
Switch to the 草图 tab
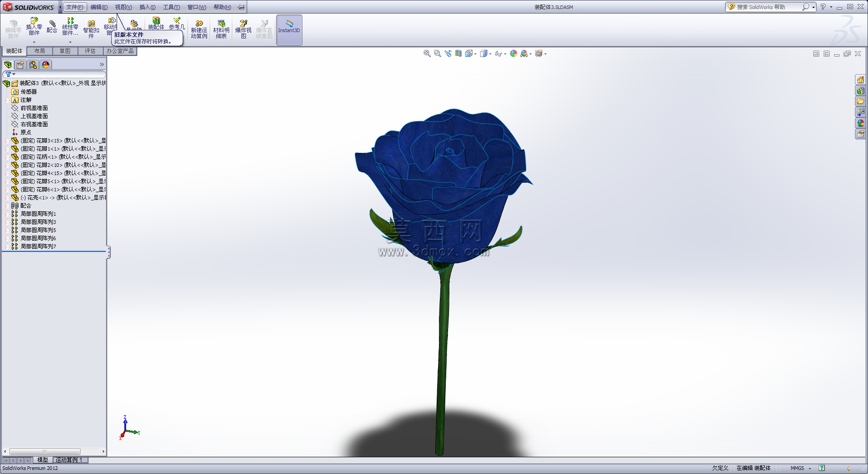tap(65, 51)
